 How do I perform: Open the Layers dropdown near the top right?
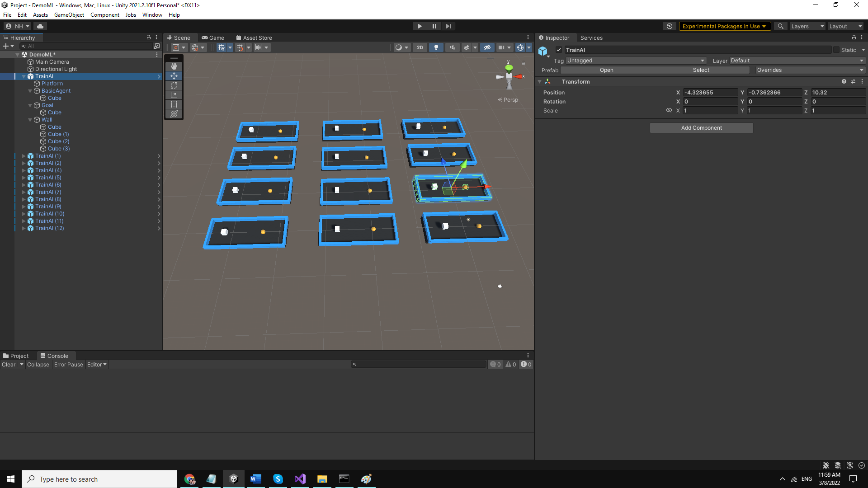(807, 26)
